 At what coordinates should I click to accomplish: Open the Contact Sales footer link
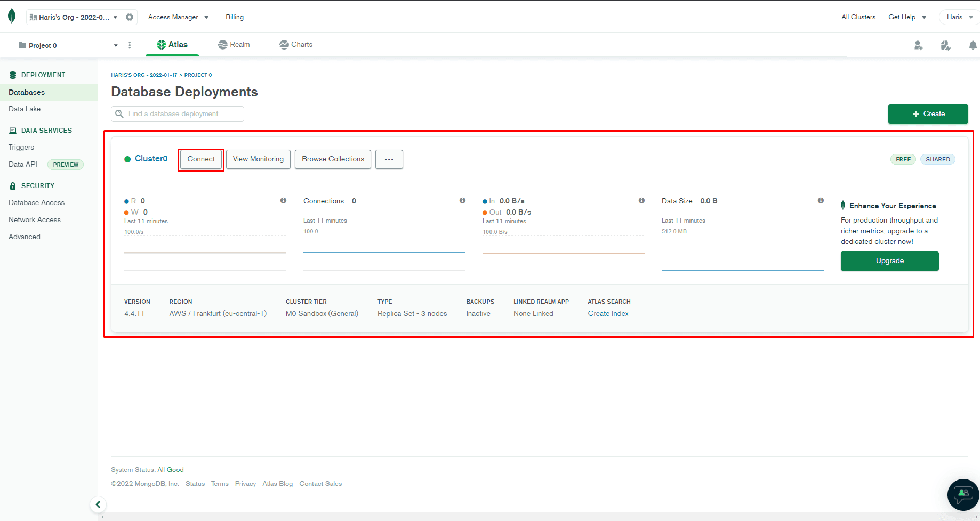click(320, 484)
